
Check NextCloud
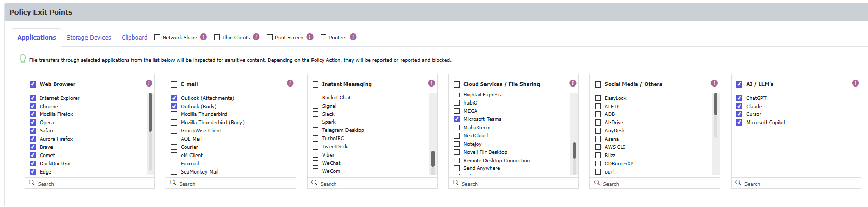click(457, 135)
